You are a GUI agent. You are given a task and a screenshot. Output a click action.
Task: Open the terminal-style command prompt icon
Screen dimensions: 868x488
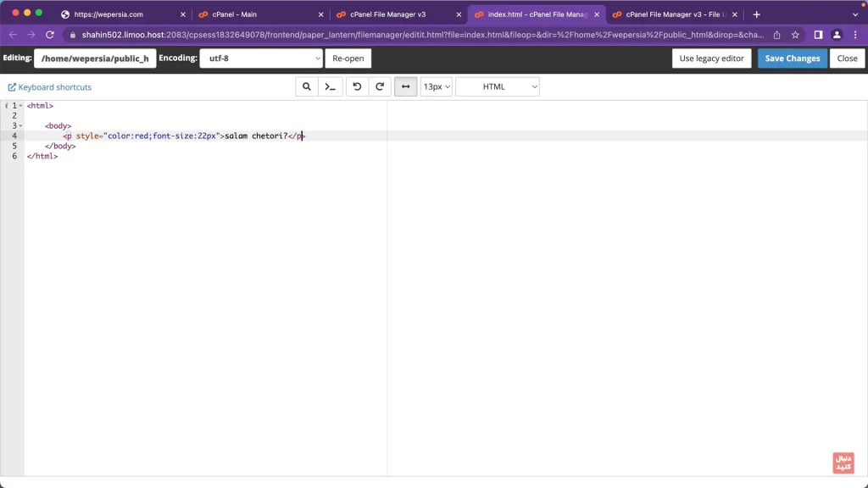331,86
